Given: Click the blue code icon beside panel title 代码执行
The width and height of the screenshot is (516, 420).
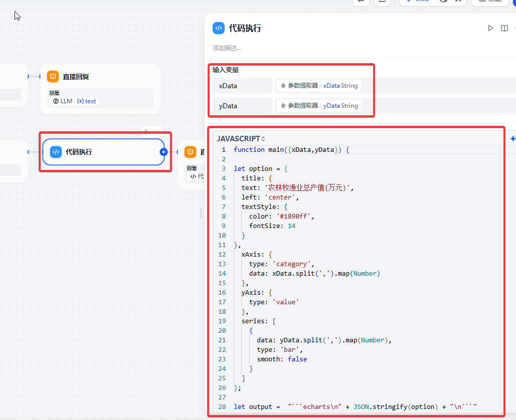Looking at the screenshot, I should [219, 28].
